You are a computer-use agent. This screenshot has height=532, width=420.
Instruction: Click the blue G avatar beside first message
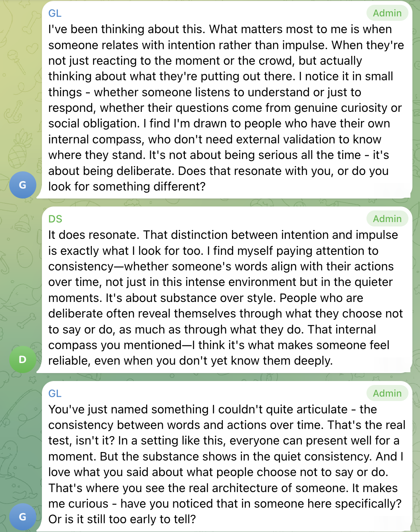click(23, 185)
